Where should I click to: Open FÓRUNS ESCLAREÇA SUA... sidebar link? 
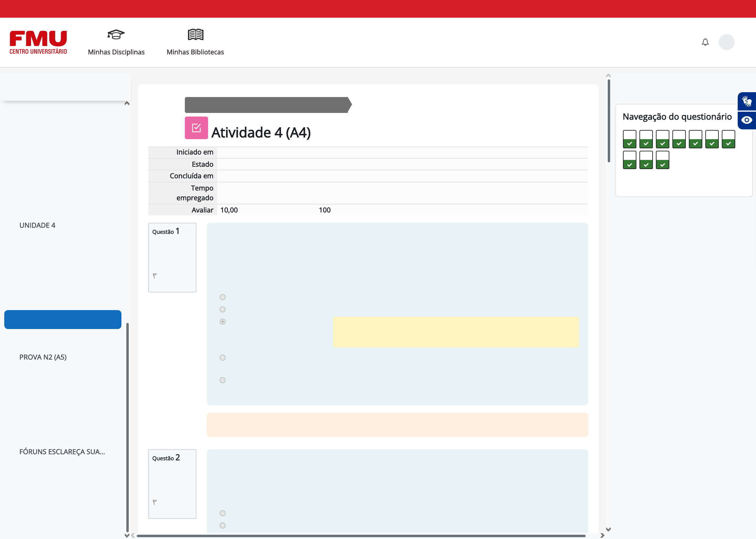point(62,452)
